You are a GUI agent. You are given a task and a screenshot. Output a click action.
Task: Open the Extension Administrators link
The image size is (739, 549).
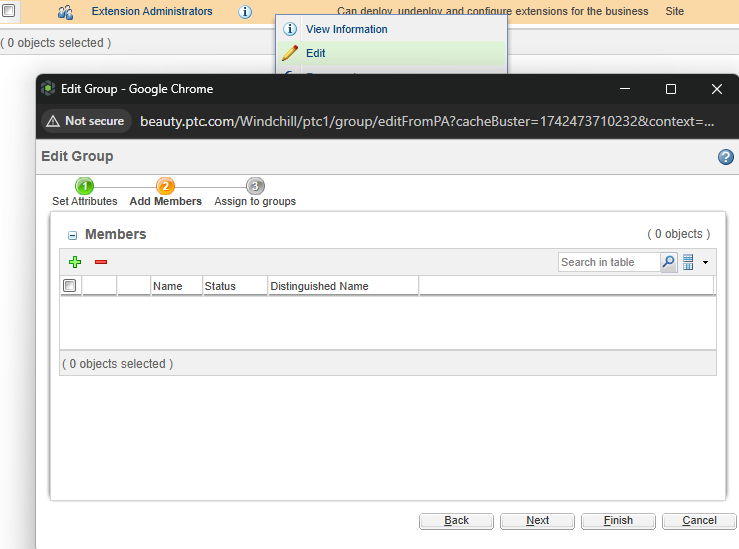[152, 11]
